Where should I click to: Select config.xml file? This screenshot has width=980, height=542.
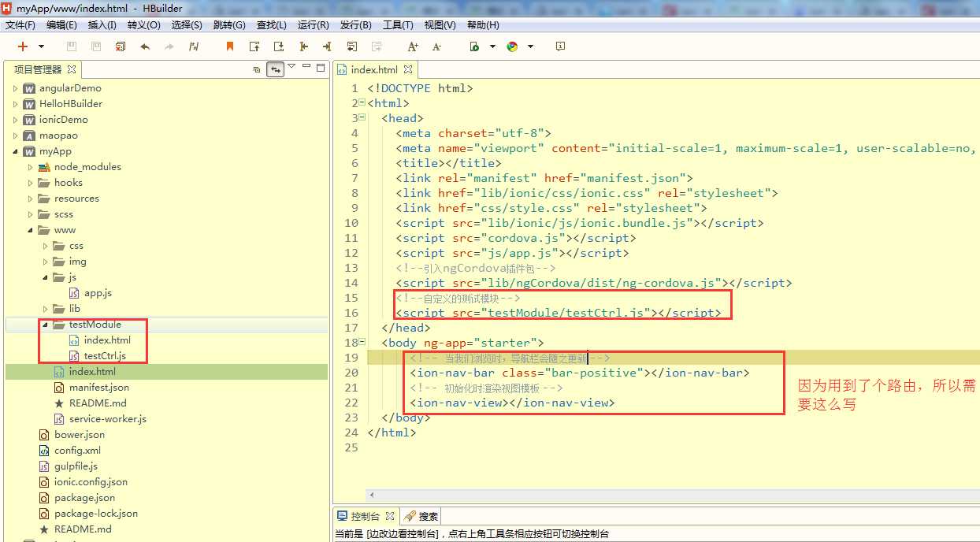(77, 451)
